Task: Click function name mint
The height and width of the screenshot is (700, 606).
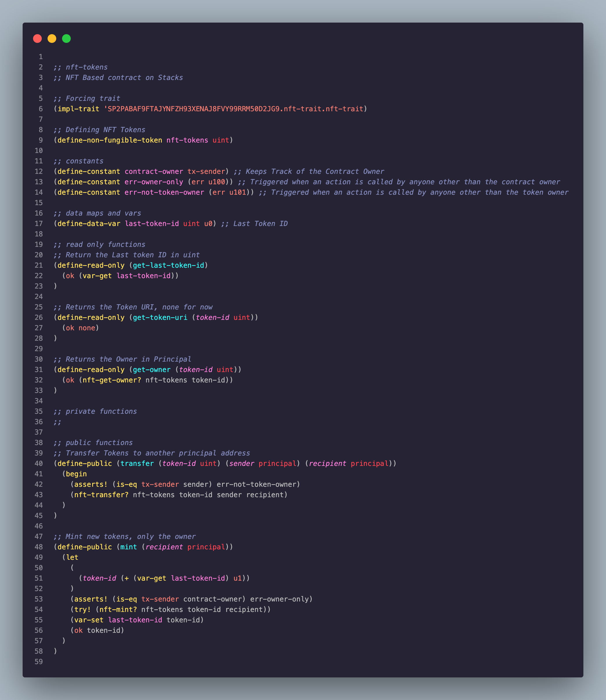Action: coord(128,547)
